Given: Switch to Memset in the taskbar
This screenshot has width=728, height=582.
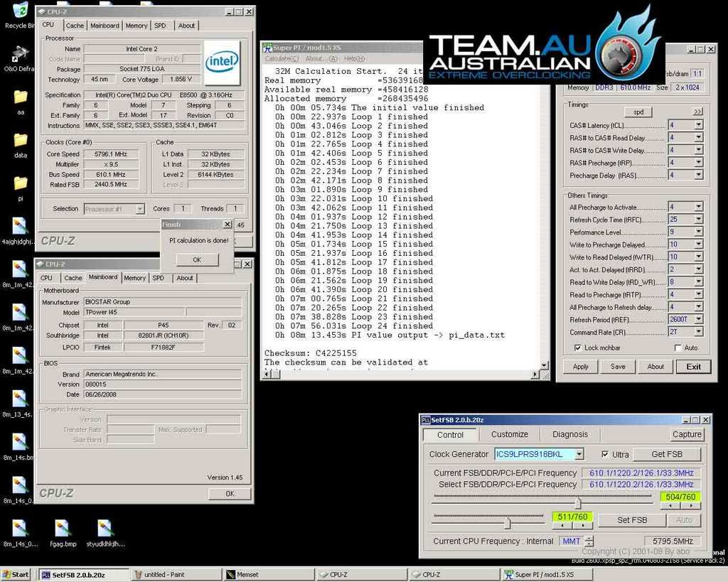Looking at the screenshot, I should click(268, 575).
